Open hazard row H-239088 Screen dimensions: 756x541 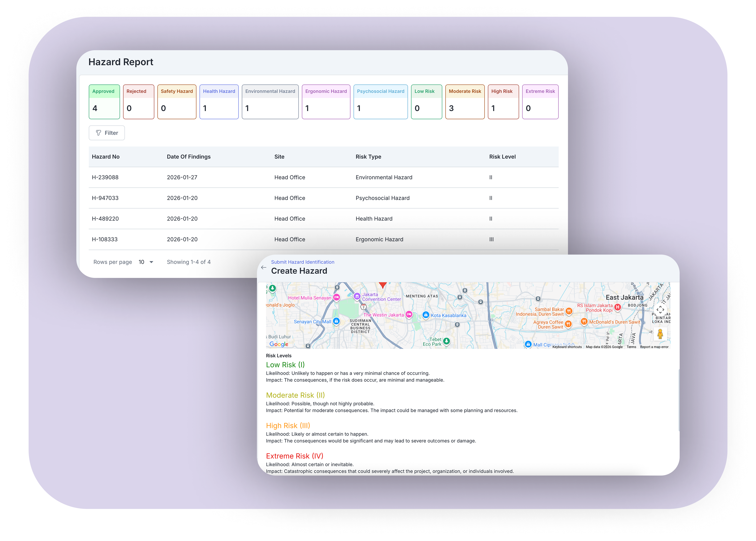click(x=105, y=177)
